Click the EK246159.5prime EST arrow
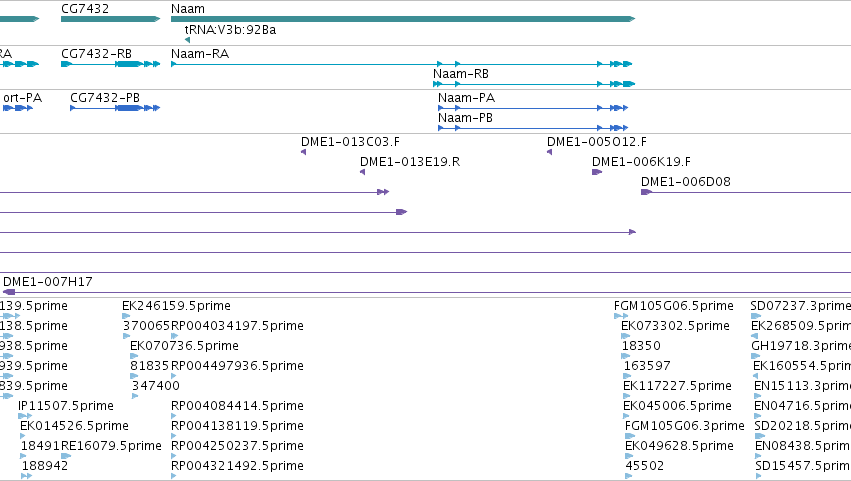 click(x=126, y=316)
